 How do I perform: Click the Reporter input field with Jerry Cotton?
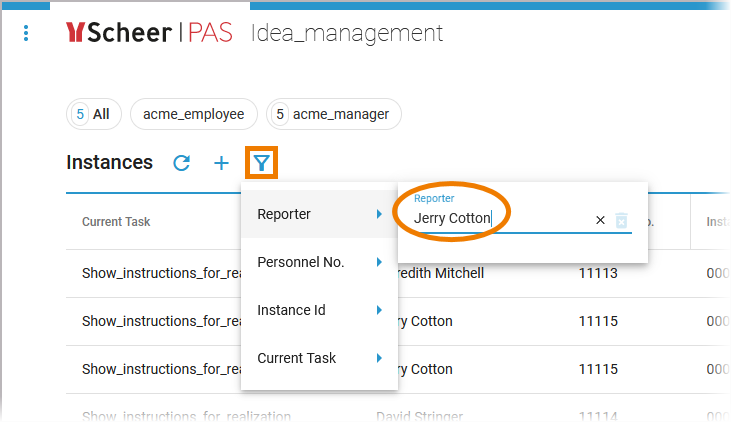[500, 218]
